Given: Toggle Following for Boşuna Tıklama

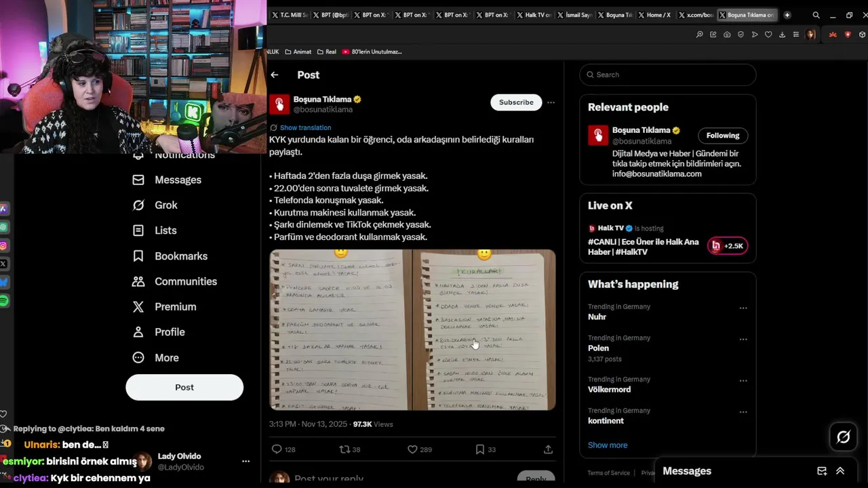Looking at the screenshot, I should coord(723,136).
